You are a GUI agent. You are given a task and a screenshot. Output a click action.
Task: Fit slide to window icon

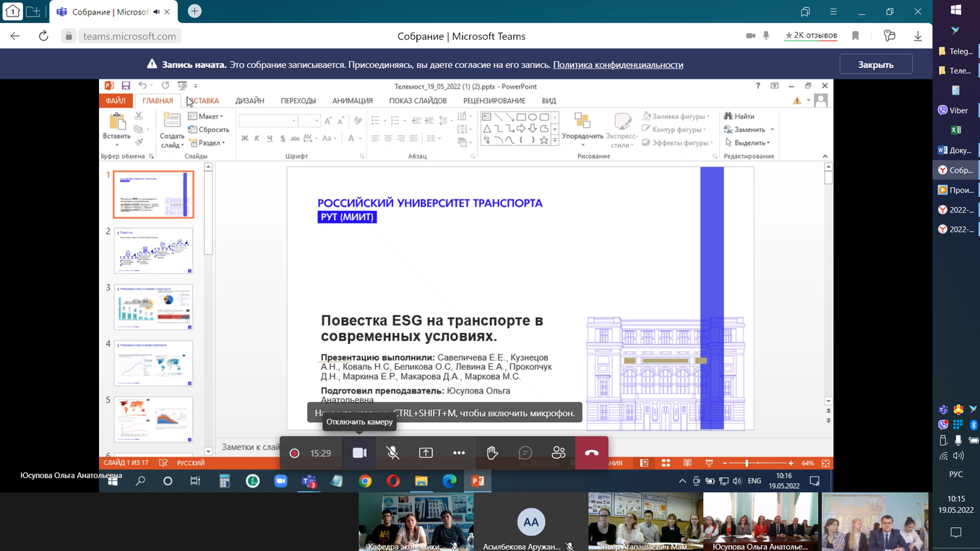click(825, 463)
